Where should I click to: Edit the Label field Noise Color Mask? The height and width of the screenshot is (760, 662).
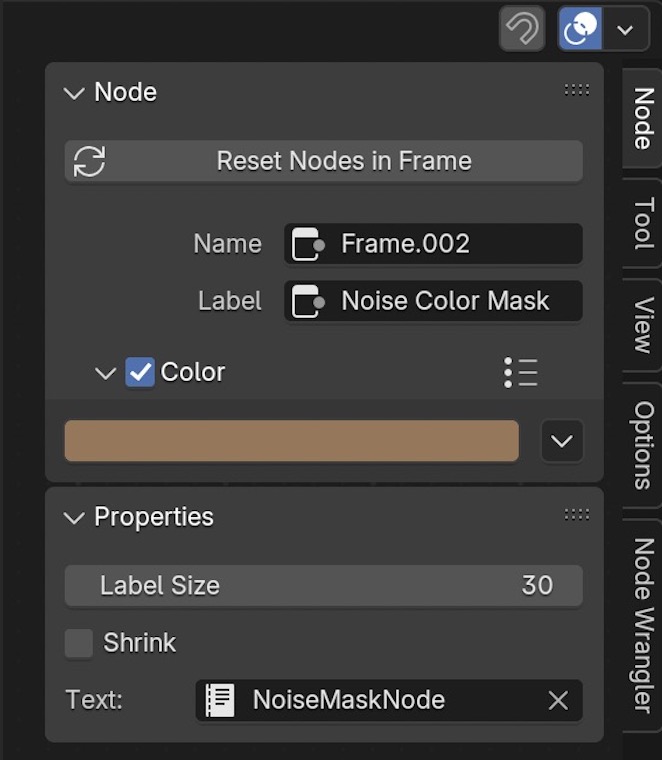click(x=433, y=301)
